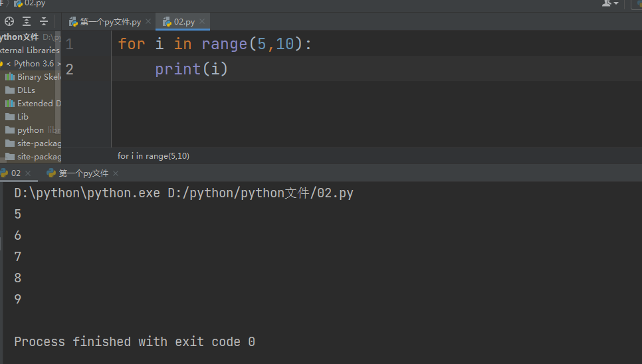Viewport: 642px width, 364px height.
Task: Close the 02.py editor tab
Action: (x=202, y=22)
